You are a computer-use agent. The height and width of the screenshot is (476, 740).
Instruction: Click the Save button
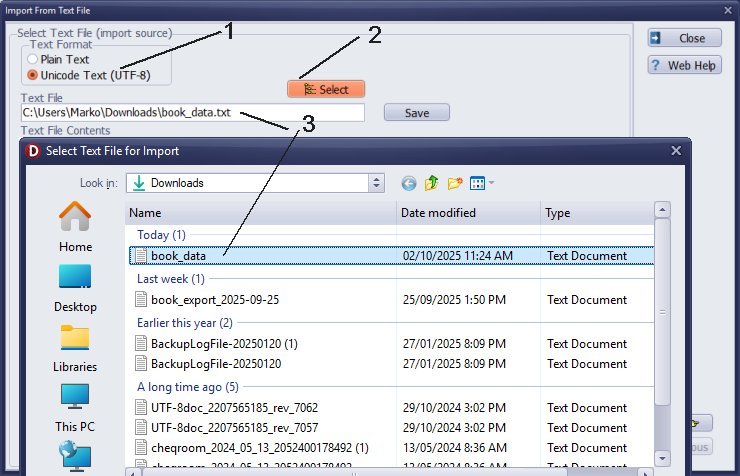point(416,113)
